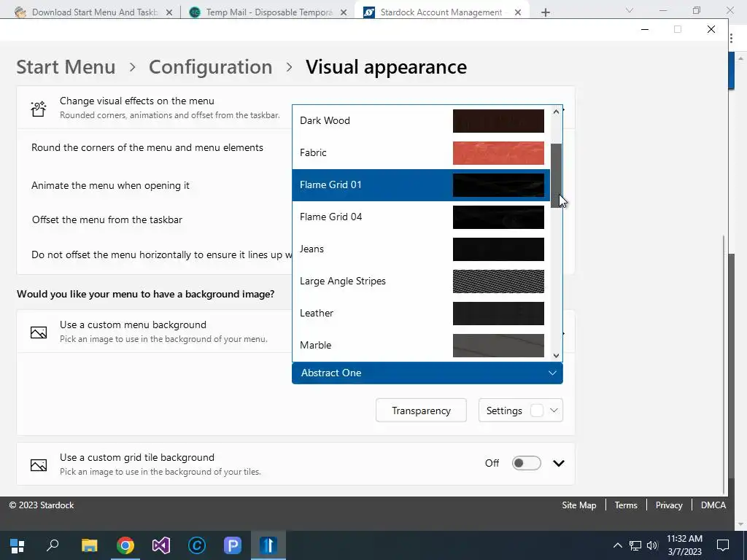The image size is (747, 560).
Task: Click 'Animate the menu when opening it' text
Action: coord(111,185)
